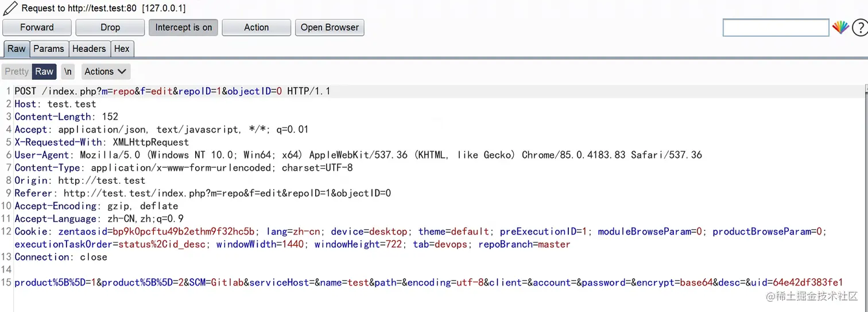Viewport: 868px width, 312px height.
Task: Click the Host: test.test header line
Action: pos(55,104)
